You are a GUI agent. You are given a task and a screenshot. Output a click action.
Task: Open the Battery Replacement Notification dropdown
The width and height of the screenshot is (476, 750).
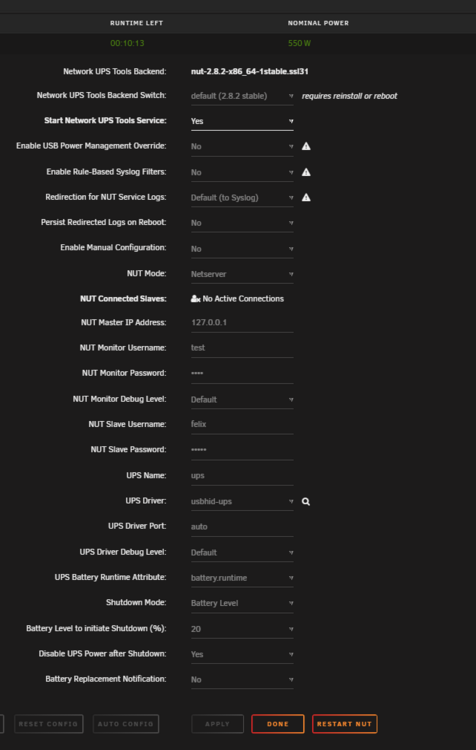(242, 680)
